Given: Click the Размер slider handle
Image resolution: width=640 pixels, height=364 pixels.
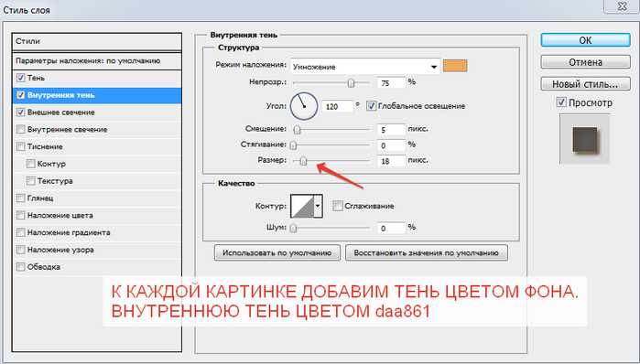Looking at the screenshot, I should (x=303, y=161).
